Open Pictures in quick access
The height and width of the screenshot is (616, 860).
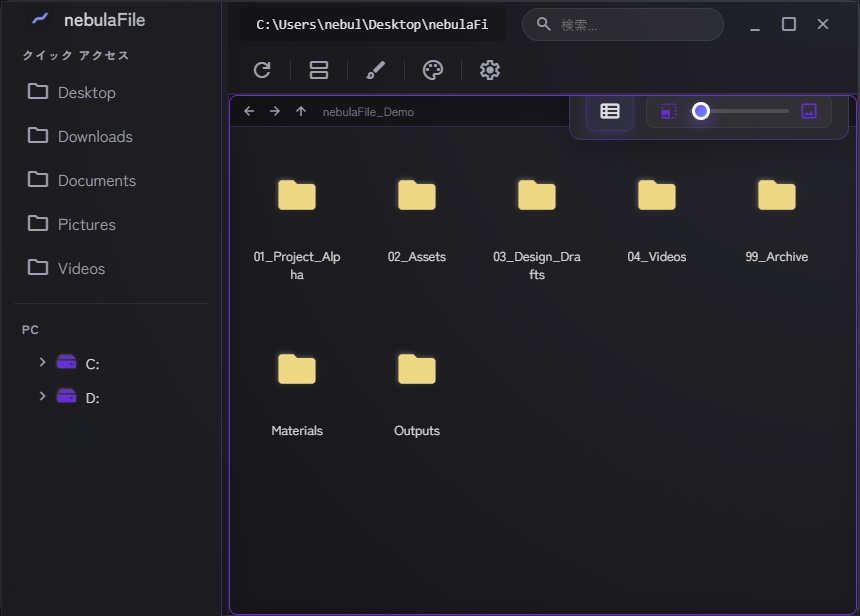[72, 224]
